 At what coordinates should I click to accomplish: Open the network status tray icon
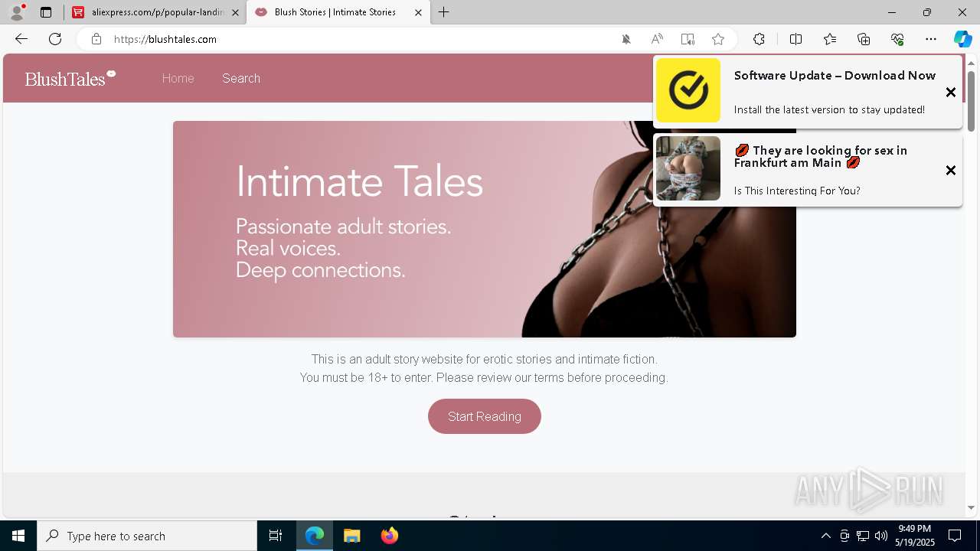click(x=863, y=536)
